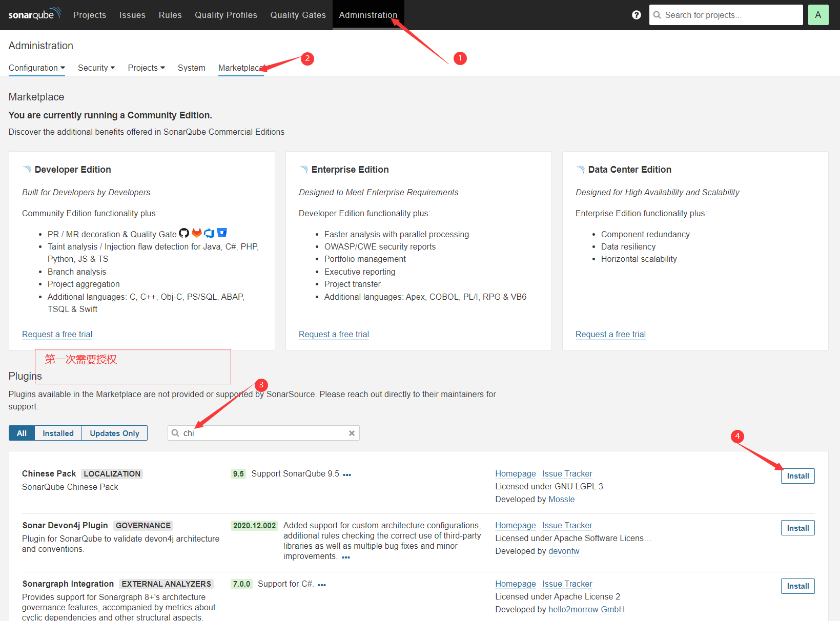Open Projects in the top navigation
This screenshot has height=621, width=840.
pyautogui.click(x=90, y=15)
